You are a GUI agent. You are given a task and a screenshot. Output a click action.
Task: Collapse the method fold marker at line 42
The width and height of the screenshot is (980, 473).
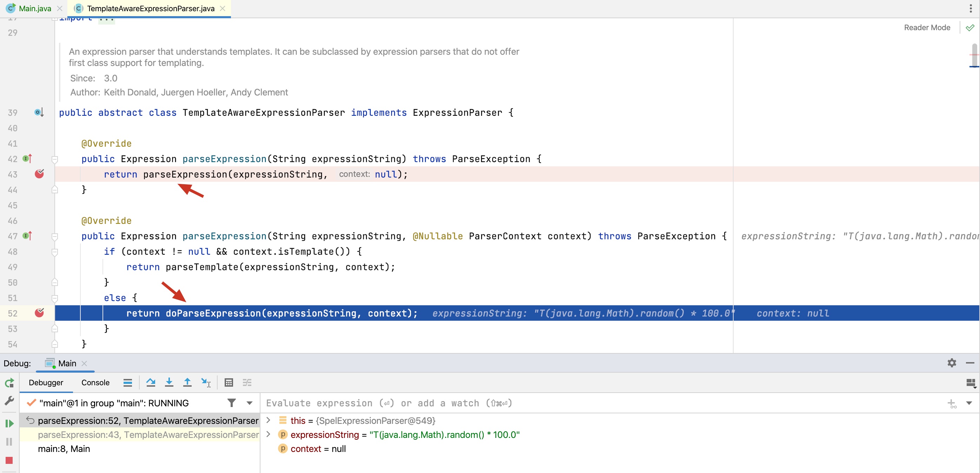(x=55, y=159)
